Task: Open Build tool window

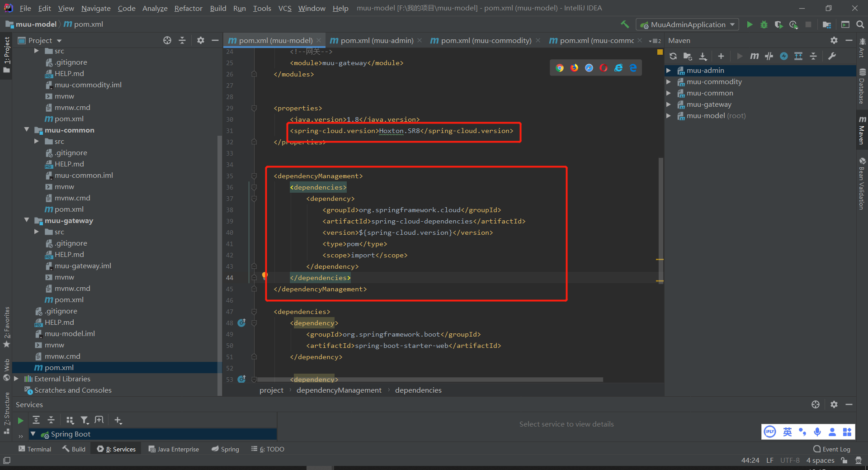Action: pyautogui.click(x=74, y=449)
